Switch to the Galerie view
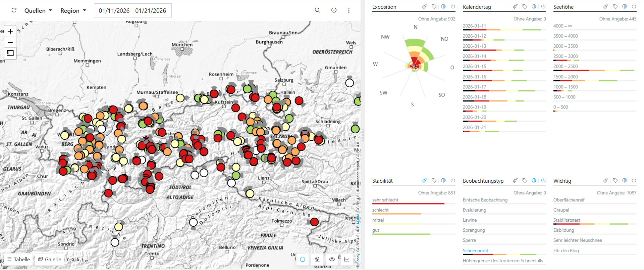This screenshot has width=644, height=270. click(x=50, y=259)
